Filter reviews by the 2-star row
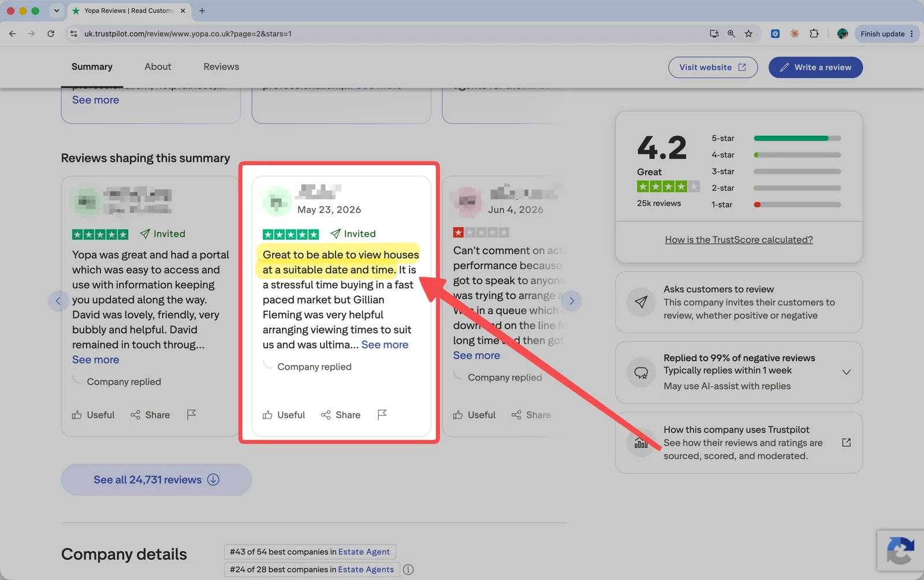This screenshot has height=580, width=924. tap(776, 188)
